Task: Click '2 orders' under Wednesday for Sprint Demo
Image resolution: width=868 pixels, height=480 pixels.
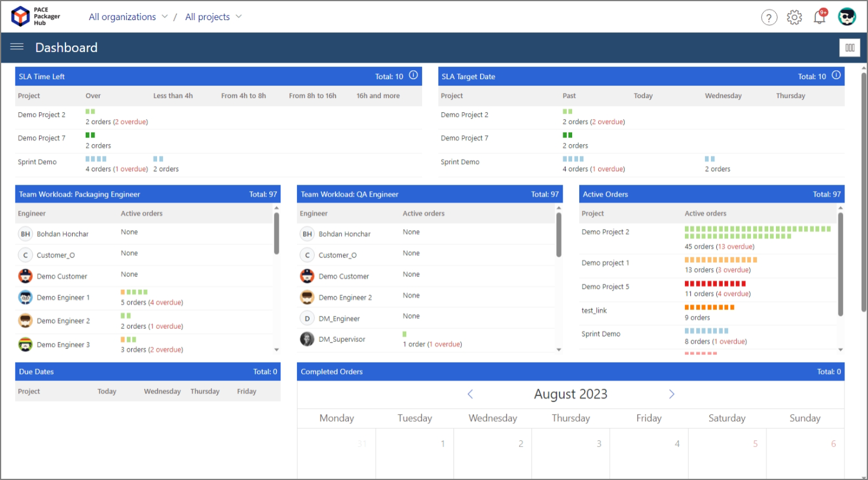Action: 717,169
